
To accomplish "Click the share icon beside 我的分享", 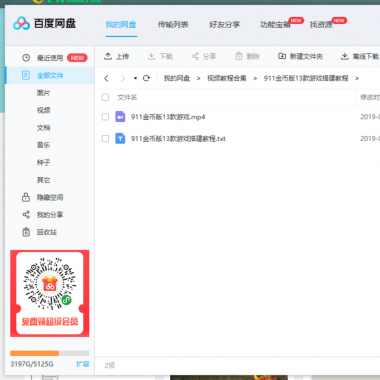I will point(26,214).
